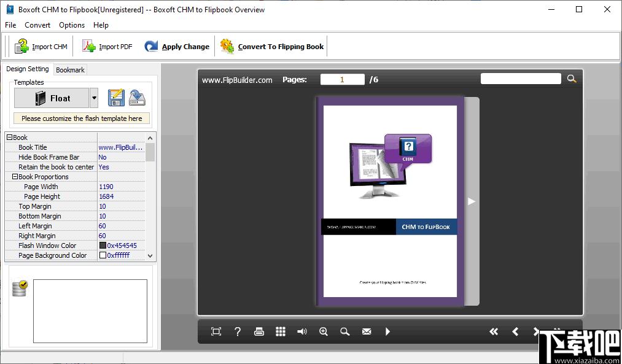Click the settings list scroll up arrow
This screenshot has width=622, height=364.
pyautogui.click(x=150, y=138)
